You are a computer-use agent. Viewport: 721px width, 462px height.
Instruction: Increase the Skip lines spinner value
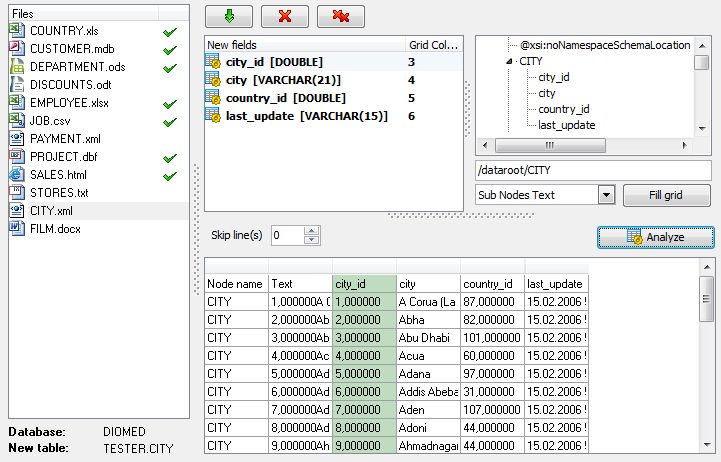[x=312, y=231]
